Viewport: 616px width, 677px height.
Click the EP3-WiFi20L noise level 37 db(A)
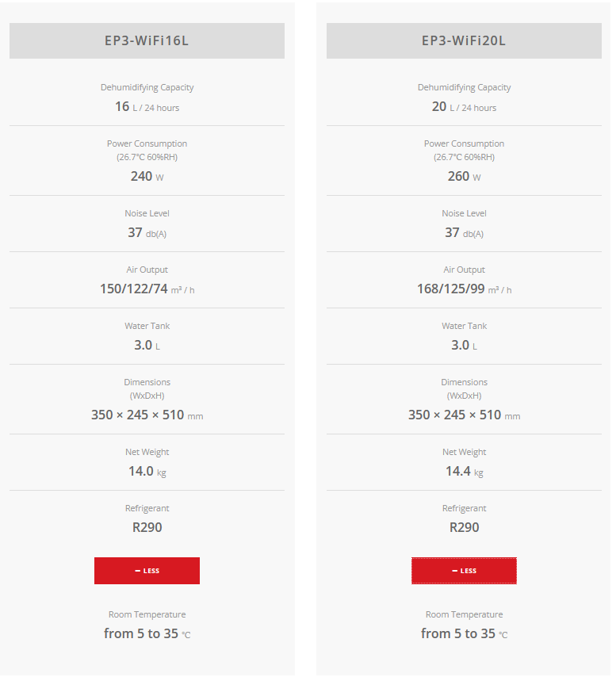coord(464,232)
